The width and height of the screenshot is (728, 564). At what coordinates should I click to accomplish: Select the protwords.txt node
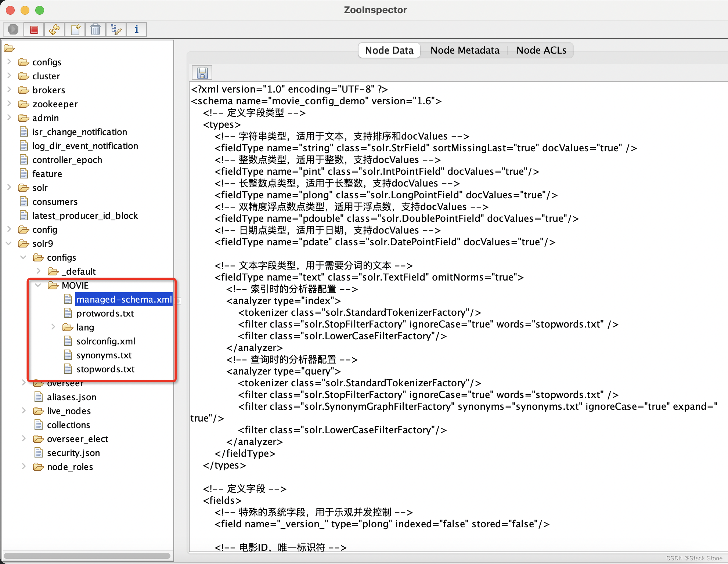pos(105,313)
